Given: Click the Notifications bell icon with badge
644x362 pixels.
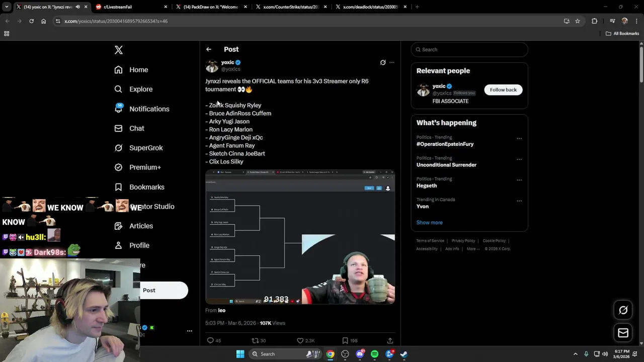Looking at the screenshot, I should coord(119,108).
